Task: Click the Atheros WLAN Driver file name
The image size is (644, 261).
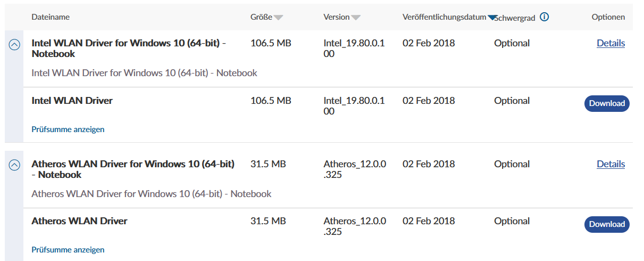Action: pos(79,221)
